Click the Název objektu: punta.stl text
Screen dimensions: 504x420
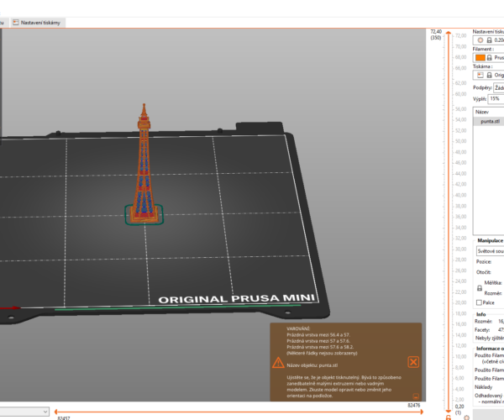[312, 365]
